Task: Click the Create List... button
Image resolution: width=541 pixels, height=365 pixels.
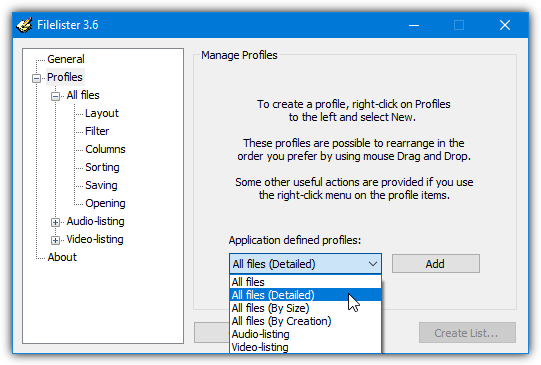Action: [x=467, y=333]
